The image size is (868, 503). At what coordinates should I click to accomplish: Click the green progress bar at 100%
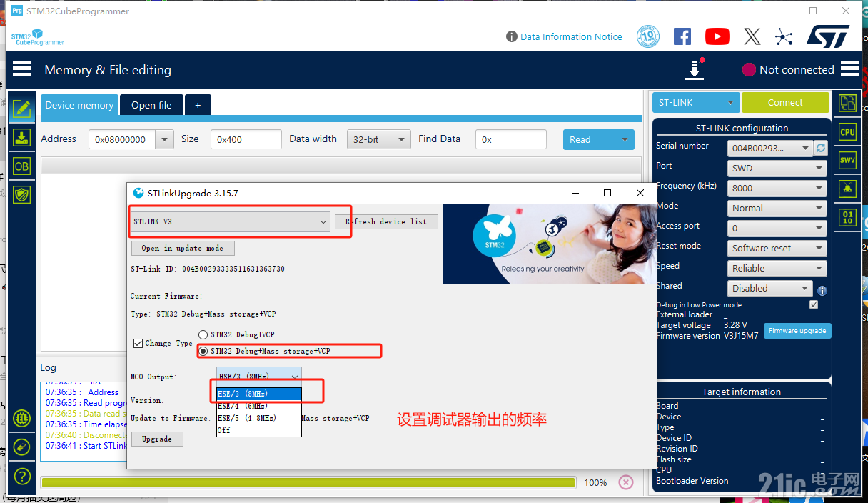pyautogui.click(x=308, y=482)
